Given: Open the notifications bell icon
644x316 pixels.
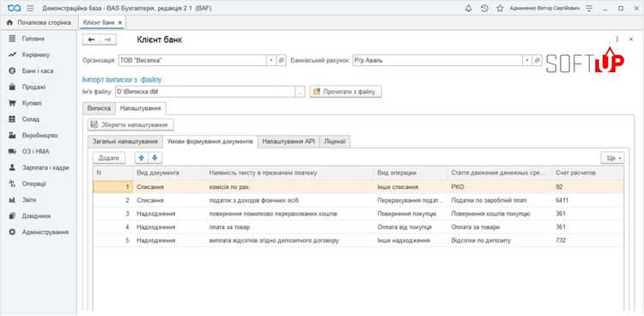Looking at the screenshot, I should coord(469,9).
